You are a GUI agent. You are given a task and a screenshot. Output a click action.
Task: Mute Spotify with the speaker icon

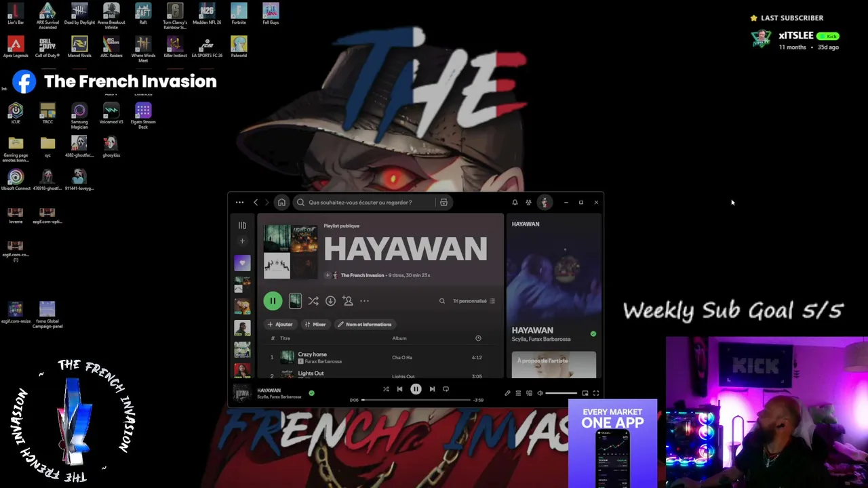coord(540,393)
